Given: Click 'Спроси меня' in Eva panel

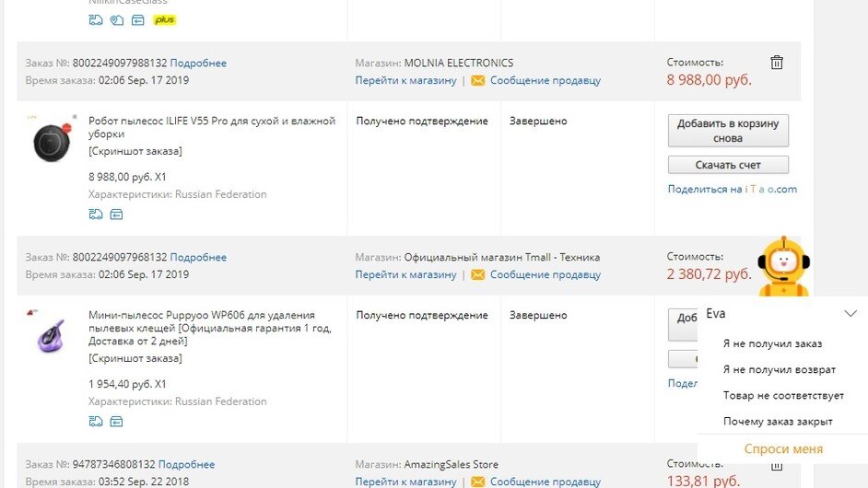Looking at the screenshot, I should click(x=783, y=448).
